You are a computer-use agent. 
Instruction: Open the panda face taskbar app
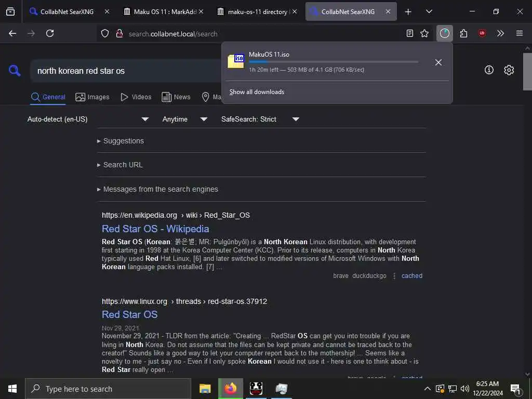tap(256, 389)
